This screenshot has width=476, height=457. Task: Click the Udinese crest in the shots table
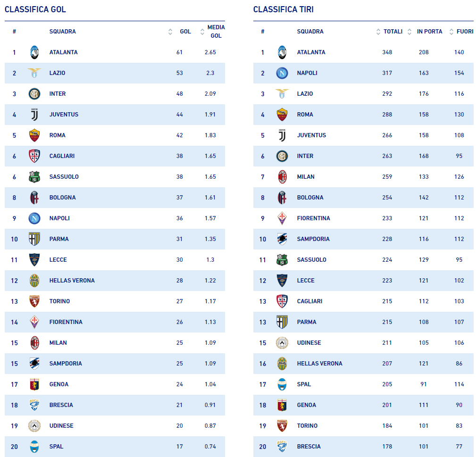click(x=282, y=343)
